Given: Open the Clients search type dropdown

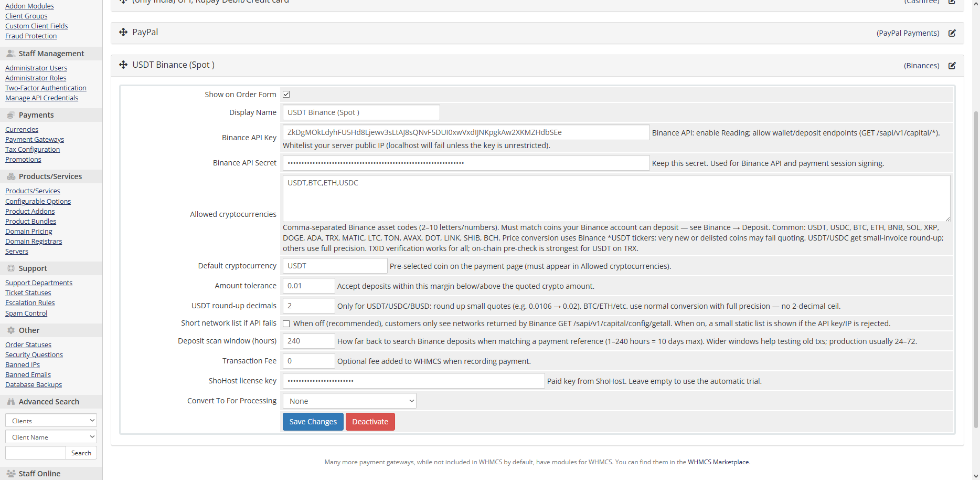Looking at the screenshot, I should [51, 421].
